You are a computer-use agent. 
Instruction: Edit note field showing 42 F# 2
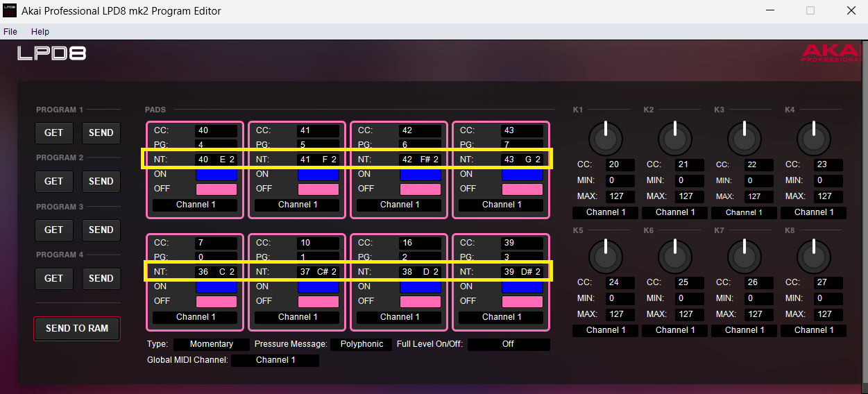[420, 160]
